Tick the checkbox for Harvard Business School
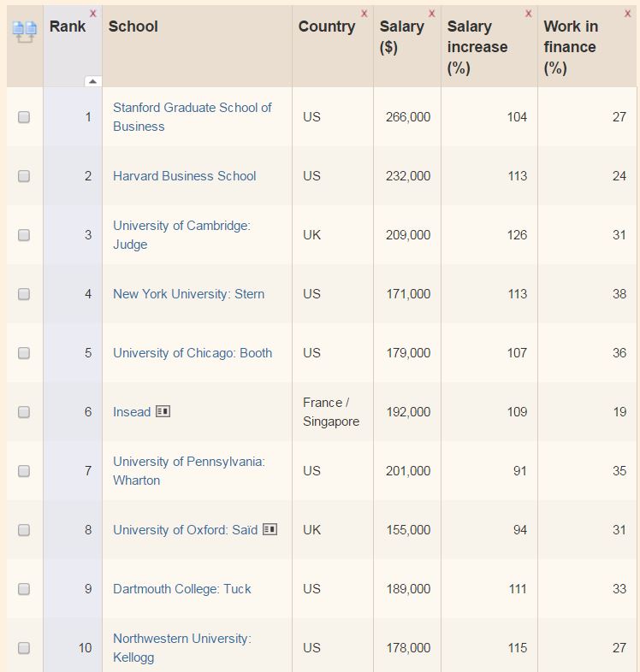The width and height of the screenshot is (640, 672). [24, 176]
